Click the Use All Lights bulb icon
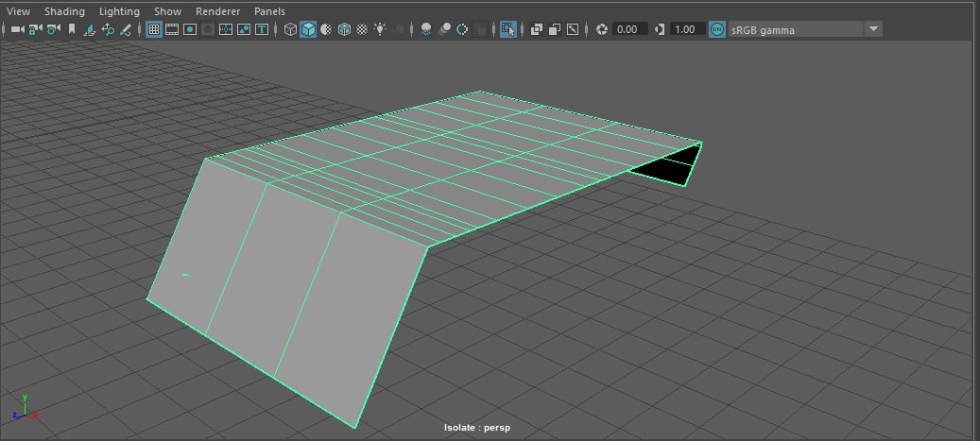Image resolution: width=980 pixels, height=441 pixels. pyautogui.click(x=380, y=29)
